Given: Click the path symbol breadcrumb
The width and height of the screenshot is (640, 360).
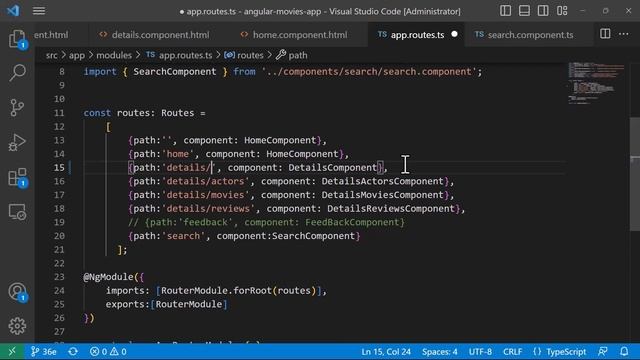Looking at the screenshot, I should [291, 55].
